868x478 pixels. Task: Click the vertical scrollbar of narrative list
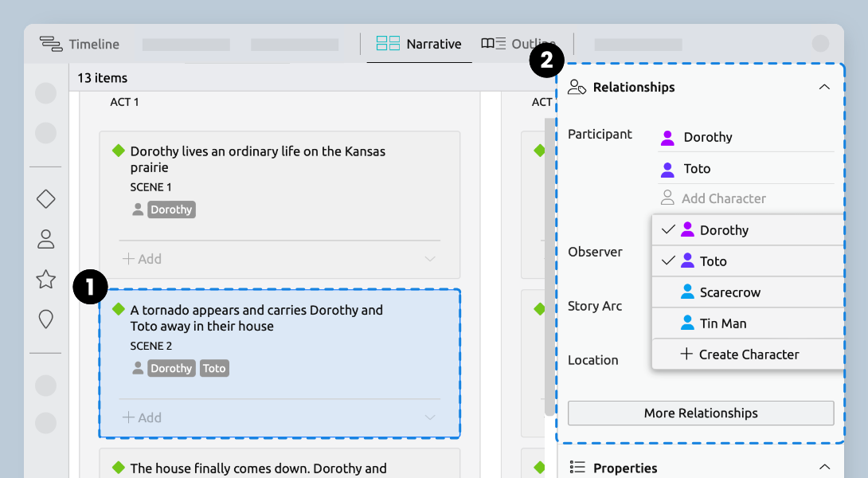(549, 266)
